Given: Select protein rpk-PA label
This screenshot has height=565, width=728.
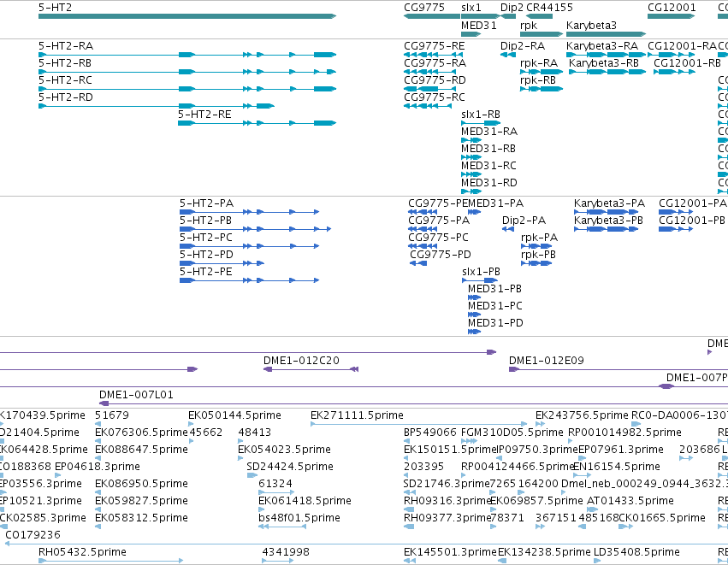Looking at the screenshot, I should coord(540,238).
